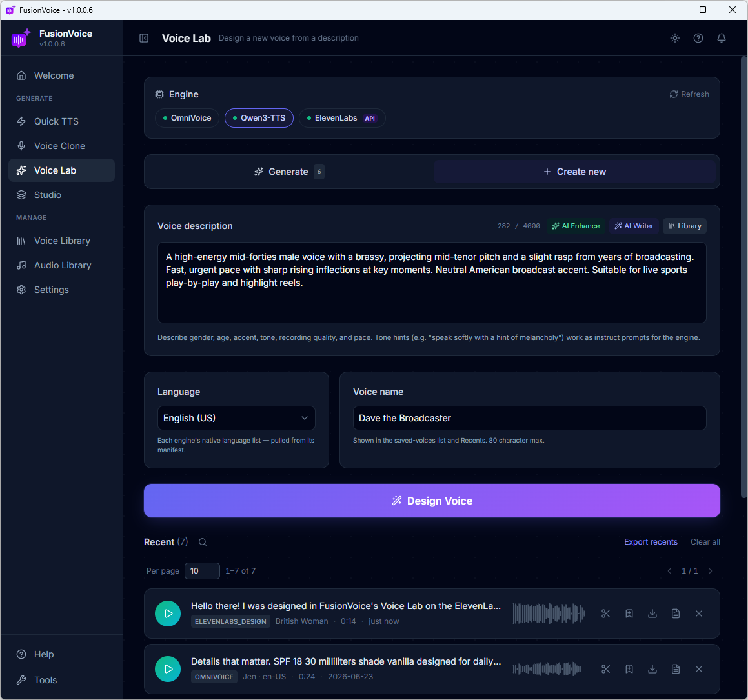This screenshot has width=748, height=700.
Task: Open notifications bell icon
Action: [722, 38]
